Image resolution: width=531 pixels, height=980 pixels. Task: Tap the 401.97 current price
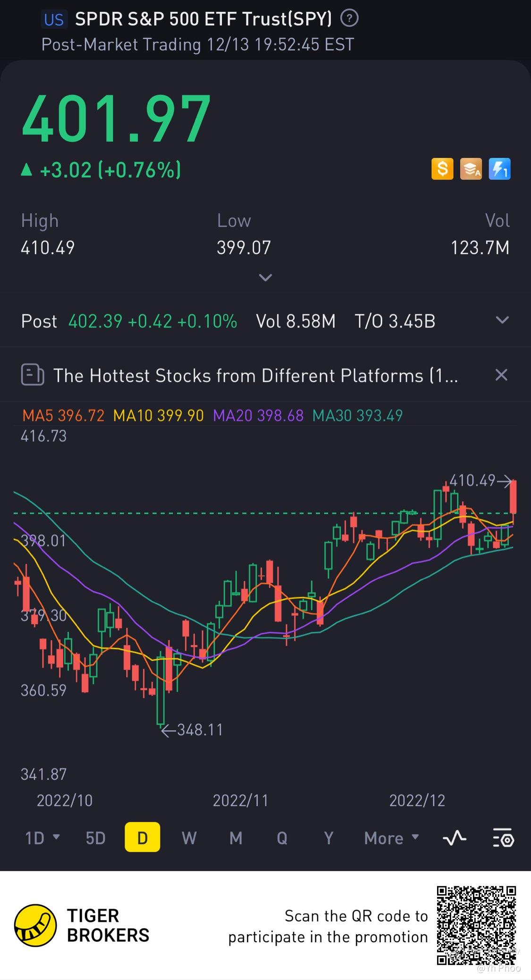point(116,118)
